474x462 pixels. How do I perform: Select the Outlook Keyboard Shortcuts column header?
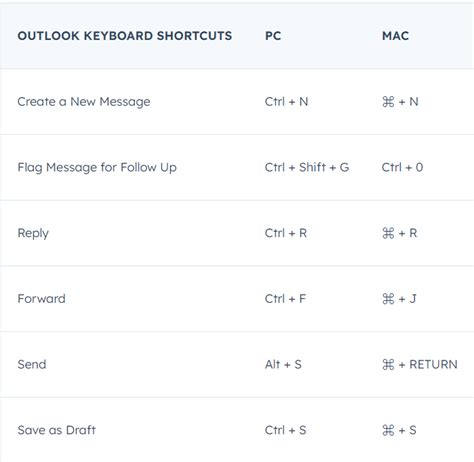click(x=125, y=36)
